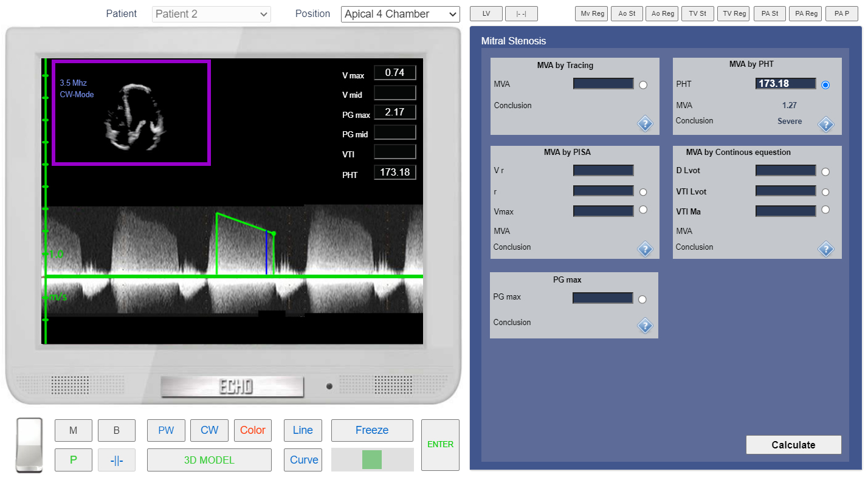This screenshot has height=480, width=868.
Task: Click the green PHT marker dot on Doppler
Action: pos(274,233)
